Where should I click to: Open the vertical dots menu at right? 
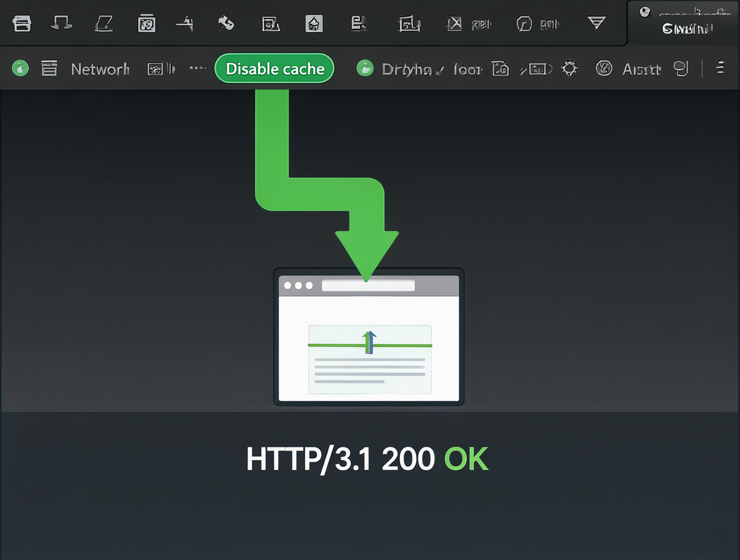coord(720,67)
